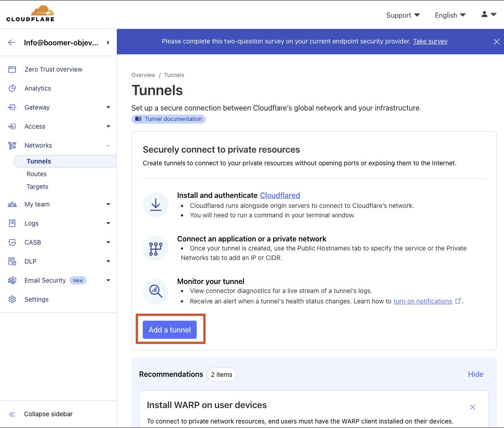Dismiss the survey banner with X
504x428 pixels.
pos(496,42)
